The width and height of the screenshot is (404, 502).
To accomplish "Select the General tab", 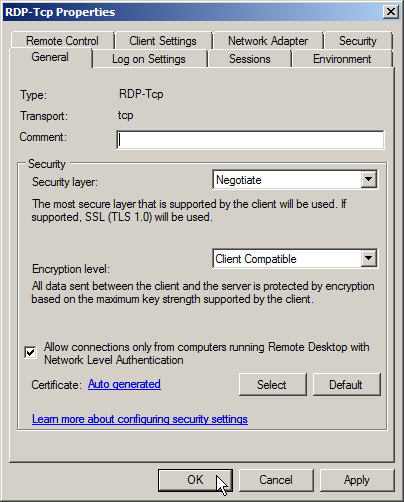I will tap(50, 57).
